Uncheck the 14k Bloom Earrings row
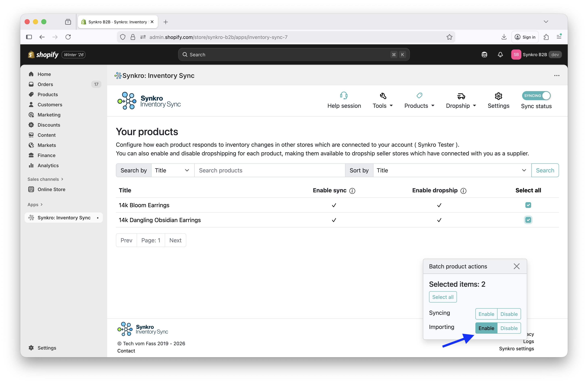Image resolution: width=588 pixels, height=384 pixels. tap(528, 205)
